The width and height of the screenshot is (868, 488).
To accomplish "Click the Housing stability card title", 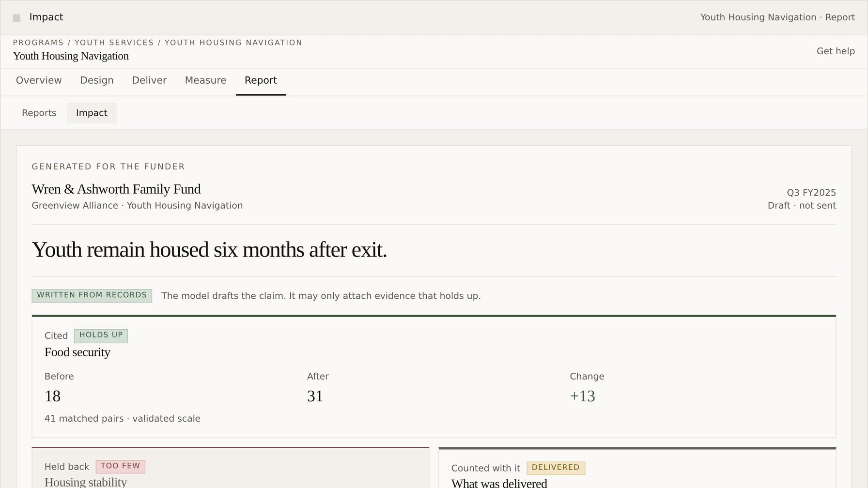I will (86, 482).
